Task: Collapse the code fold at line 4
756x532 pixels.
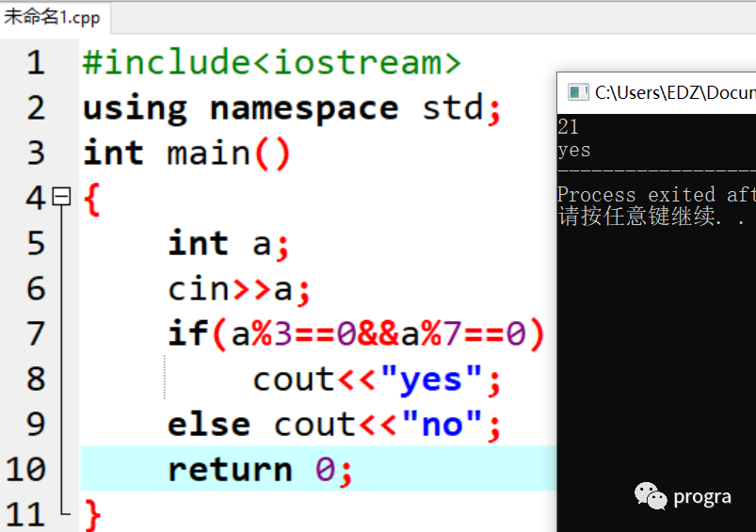Action: tap(62, 196)
